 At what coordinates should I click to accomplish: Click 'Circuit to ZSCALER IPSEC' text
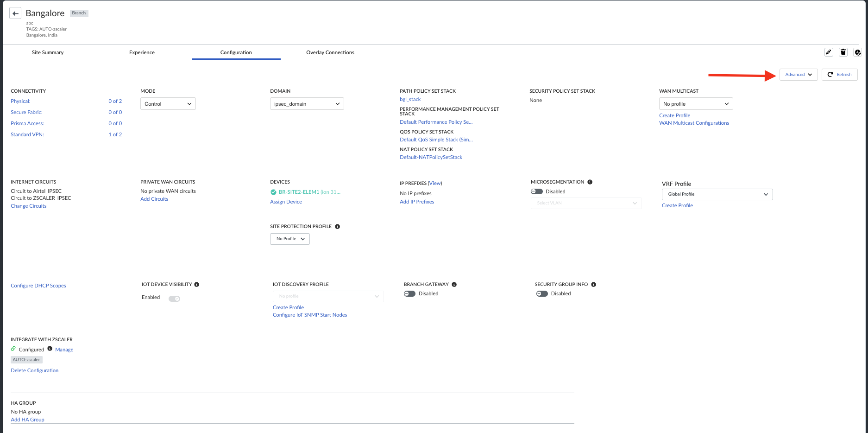(41, 198)
